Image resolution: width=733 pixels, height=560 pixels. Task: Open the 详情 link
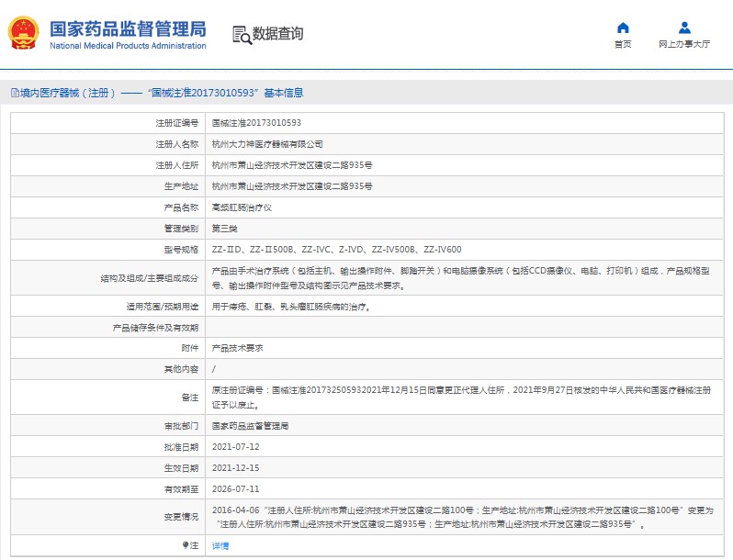220,545
